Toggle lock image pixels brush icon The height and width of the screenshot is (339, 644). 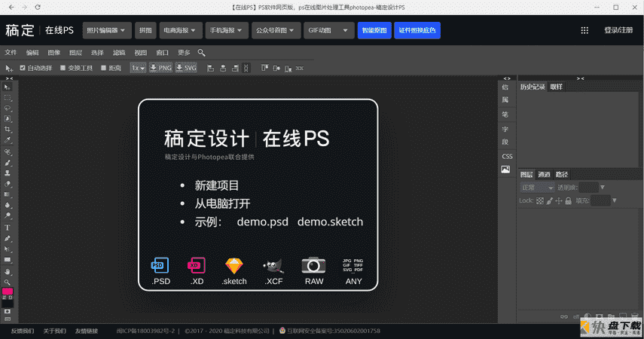[550, 201]
